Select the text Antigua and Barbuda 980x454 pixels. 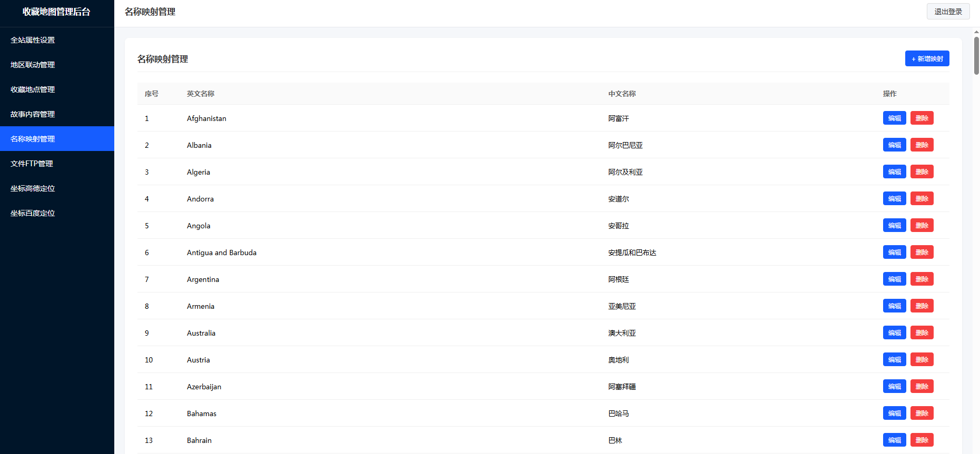pos(222,253)
